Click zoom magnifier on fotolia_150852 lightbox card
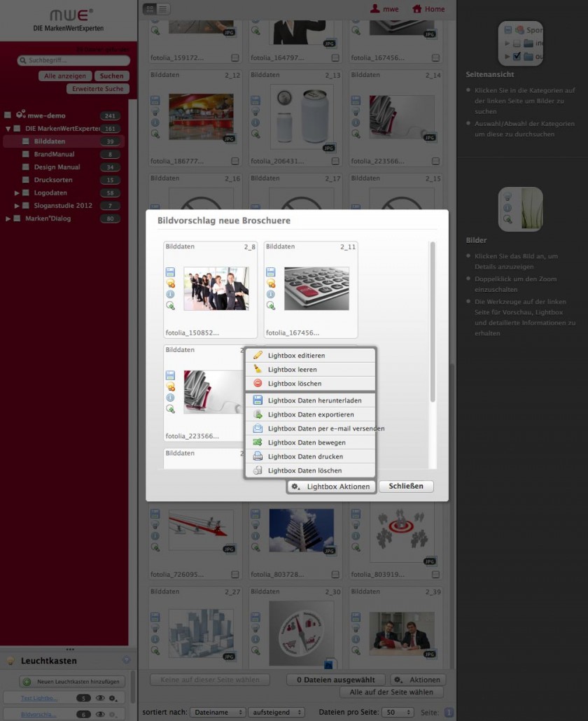This screenshot has width=588, height=721. click(170, 305)
